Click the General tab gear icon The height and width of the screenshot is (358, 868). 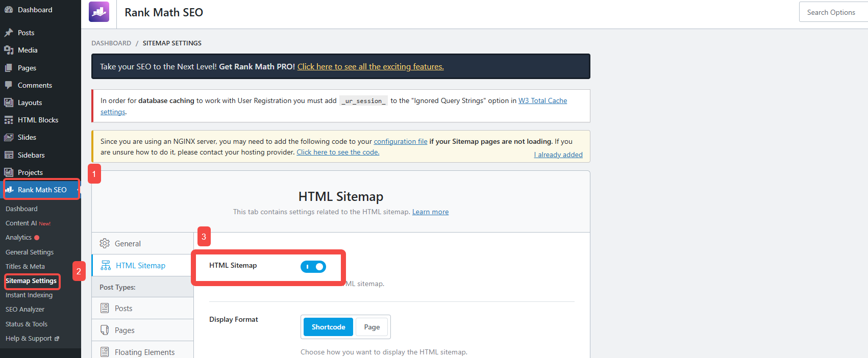pyautogui.click(x=105, y=243)
